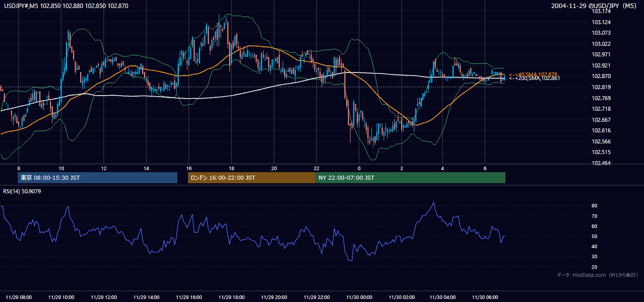Click the 11/29 16:00 date label

[188, 297]
